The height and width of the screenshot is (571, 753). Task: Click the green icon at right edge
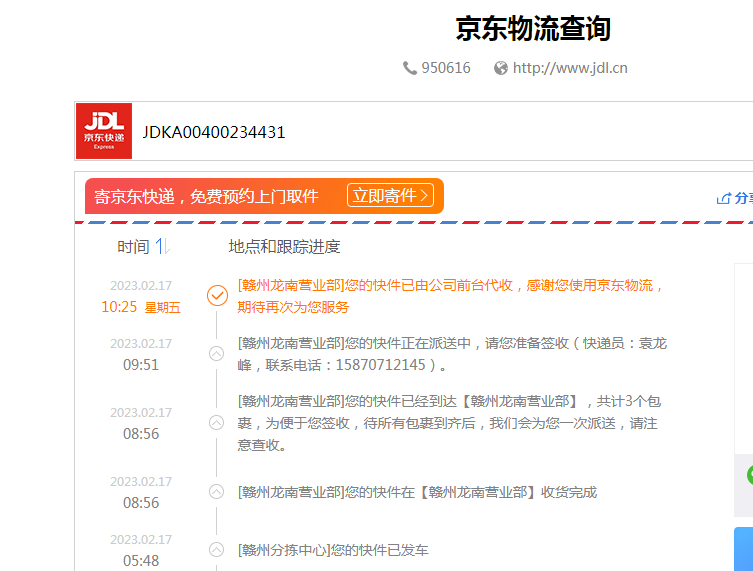(750, 475)
